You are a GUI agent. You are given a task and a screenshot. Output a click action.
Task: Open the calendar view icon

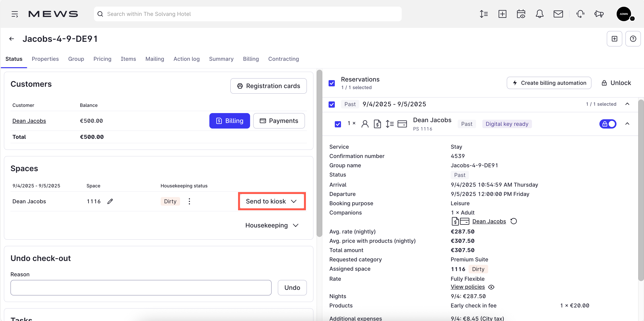[x=521, y=14]
